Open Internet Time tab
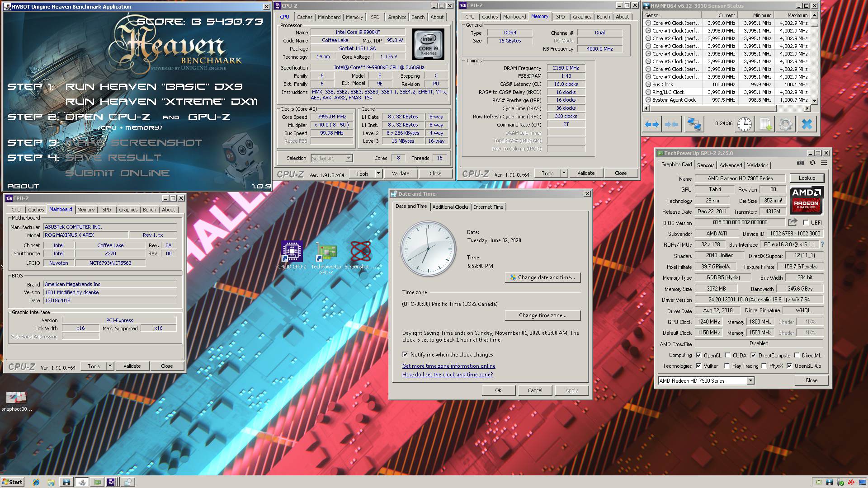The image size is (868, 488). [489, 207]
